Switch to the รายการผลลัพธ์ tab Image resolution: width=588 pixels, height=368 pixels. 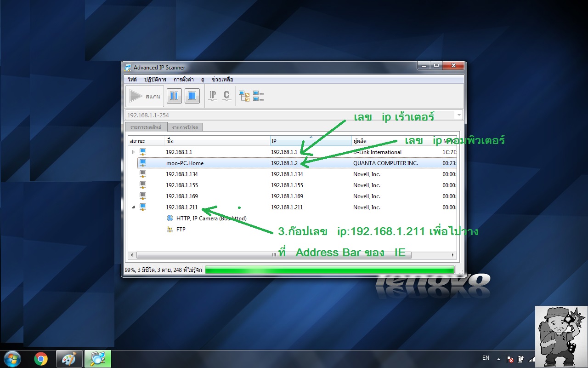pyautogui.click(x=146, y=127)
